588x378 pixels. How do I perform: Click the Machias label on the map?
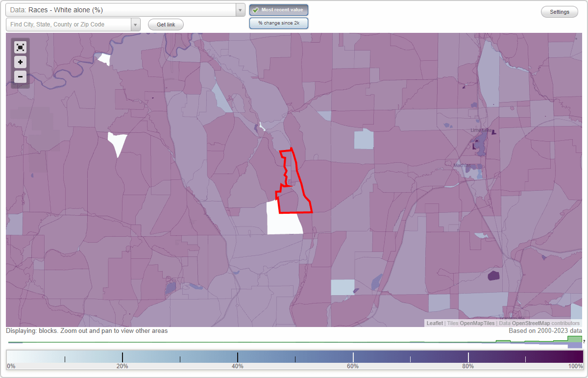pyautogui.click(x=462, y=165)
